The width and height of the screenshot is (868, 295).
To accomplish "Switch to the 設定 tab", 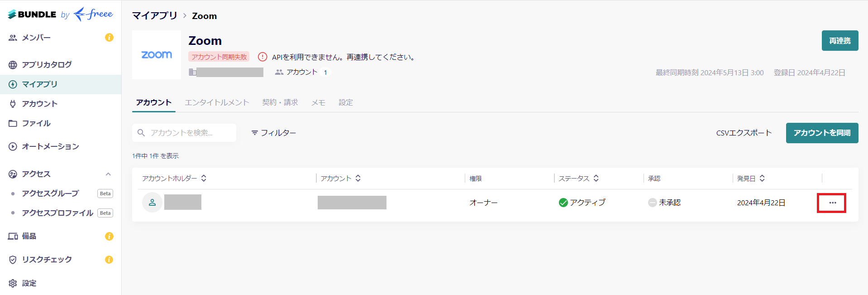I will tap(346, 102).
